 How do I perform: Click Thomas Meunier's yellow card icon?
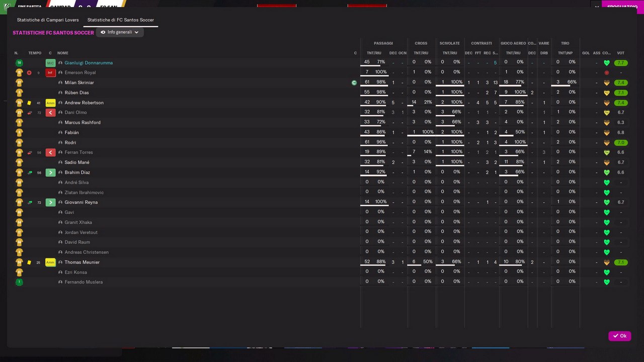pos(29,262)
